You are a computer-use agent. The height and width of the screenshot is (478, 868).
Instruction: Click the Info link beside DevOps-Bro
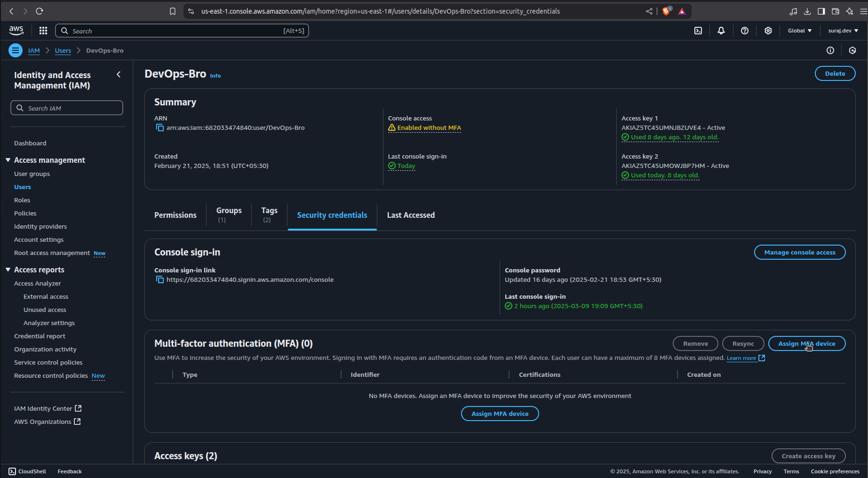pos(215,76)
